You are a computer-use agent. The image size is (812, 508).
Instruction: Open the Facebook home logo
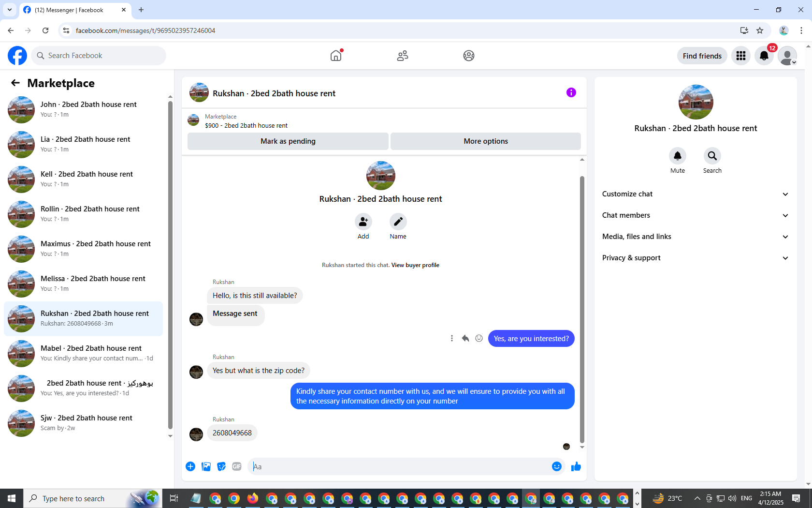[x=17, y=56]
